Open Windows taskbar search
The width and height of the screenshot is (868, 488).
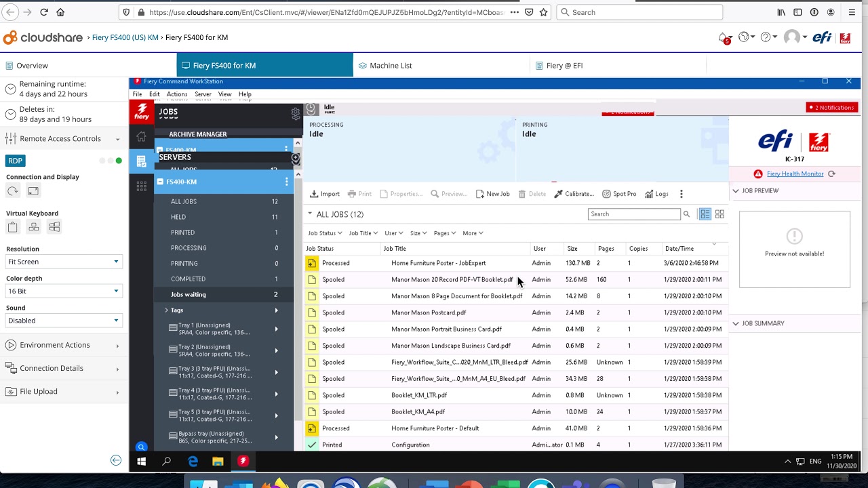pyautogui.click(x=167, y=462)
